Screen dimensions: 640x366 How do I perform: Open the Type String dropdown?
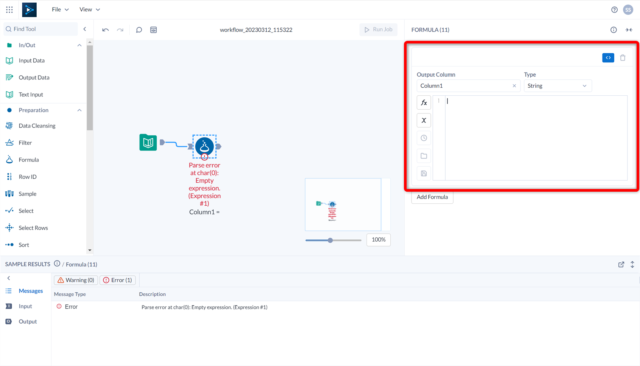[x=558, y=86]
